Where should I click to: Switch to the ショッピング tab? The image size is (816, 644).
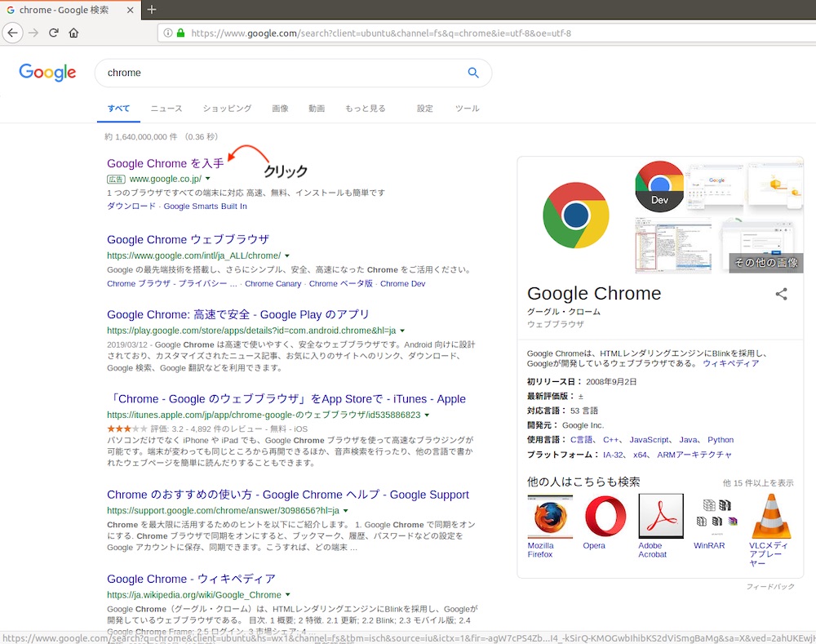(x=227, y=109)
